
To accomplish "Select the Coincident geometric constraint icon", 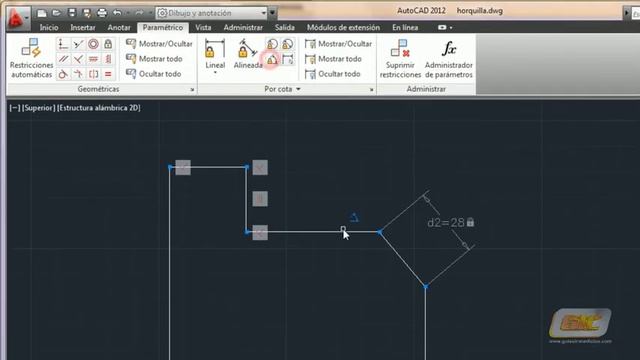I will pyautogui.click(x=63, y=44).
